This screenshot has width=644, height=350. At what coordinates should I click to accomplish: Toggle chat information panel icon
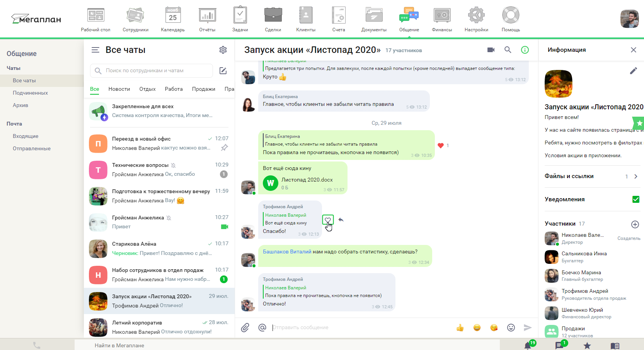tap(525, 50)
